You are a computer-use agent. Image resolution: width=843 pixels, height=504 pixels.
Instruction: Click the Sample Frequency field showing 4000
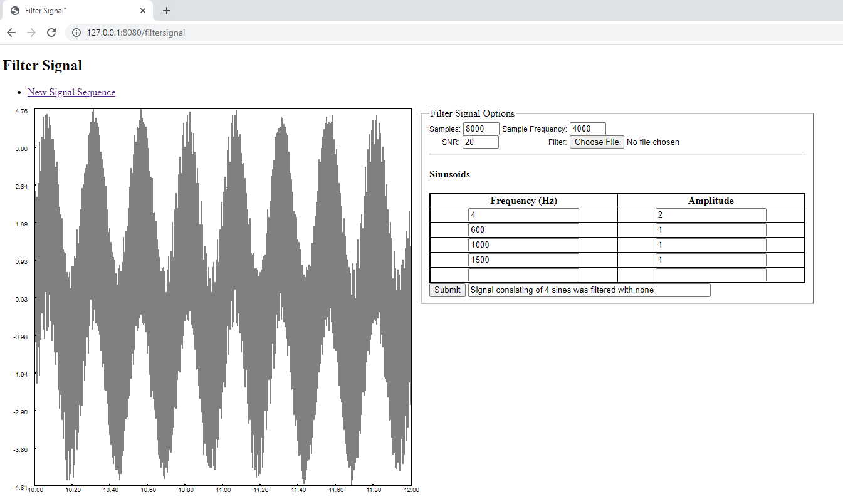click(587, 129)
